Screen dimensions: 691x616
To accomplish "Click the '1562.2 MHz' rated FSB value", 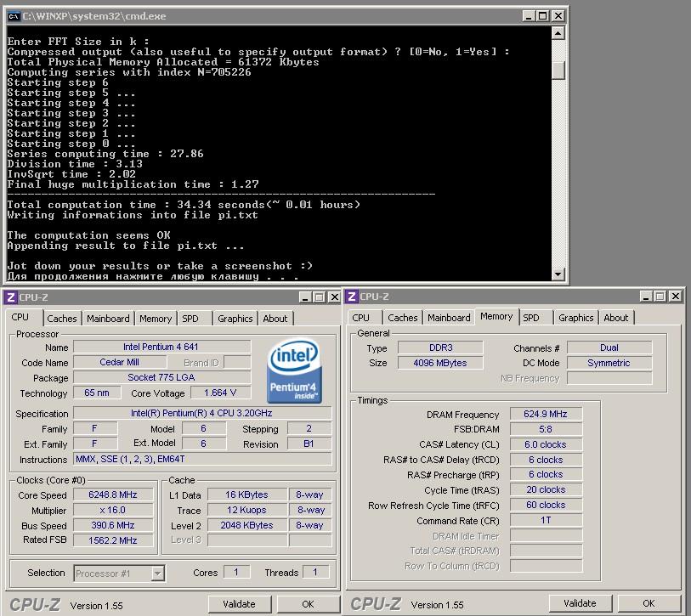I will point(113,540).
